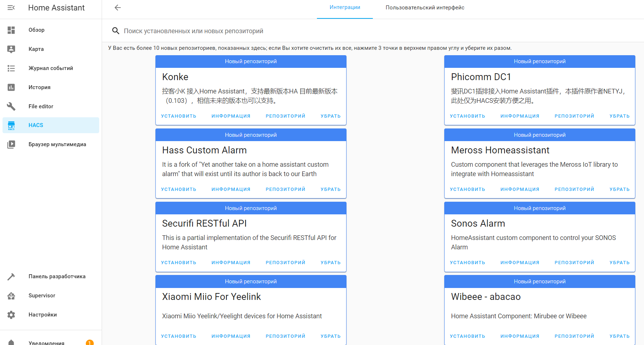
Task: Install Phicomm DC1
Action: (467, 116)
